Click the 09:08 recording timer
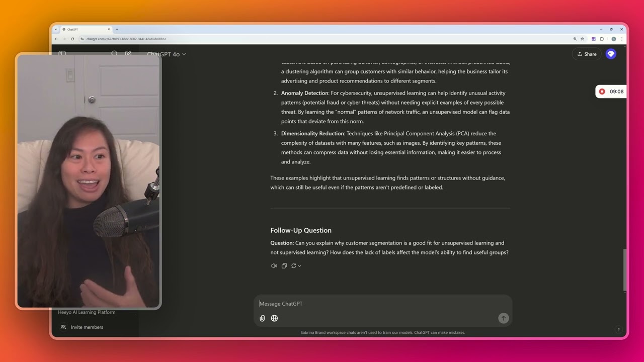This screenshot has width=644, height=362. (x=616, y=92)
